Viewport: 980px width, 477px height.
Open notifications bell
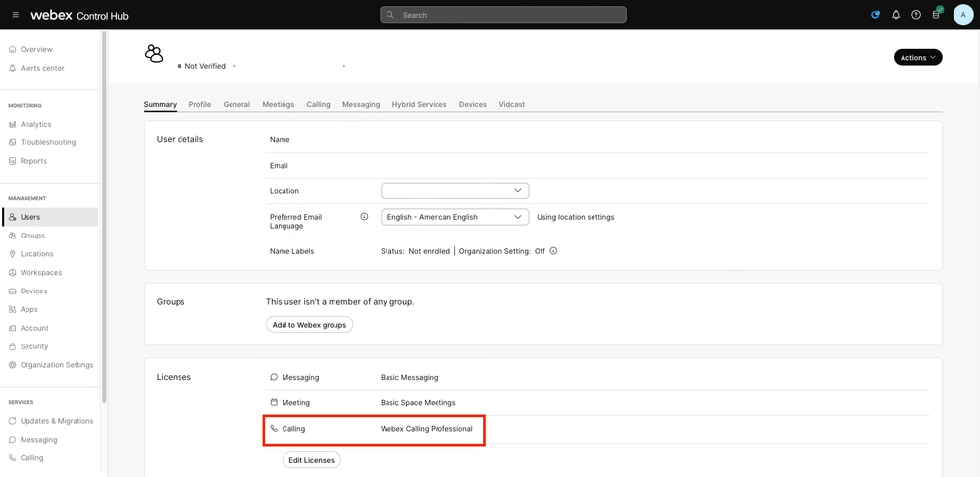[896, 15]
